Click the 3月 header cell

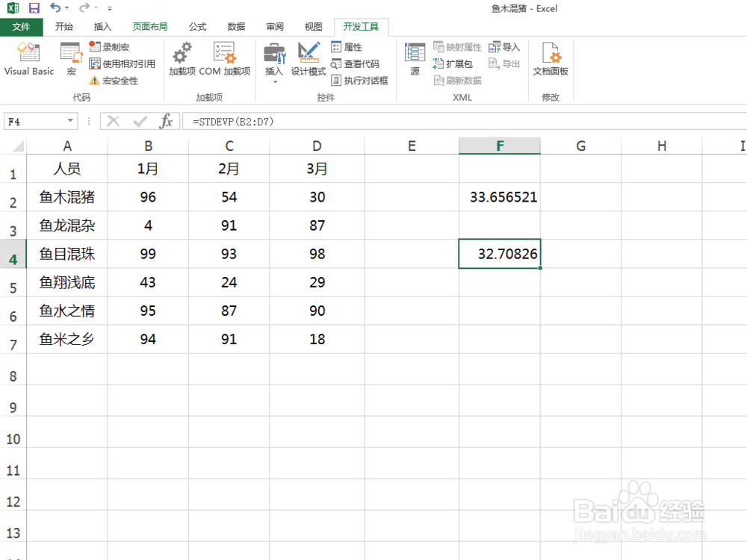click(x=317, y=169)
